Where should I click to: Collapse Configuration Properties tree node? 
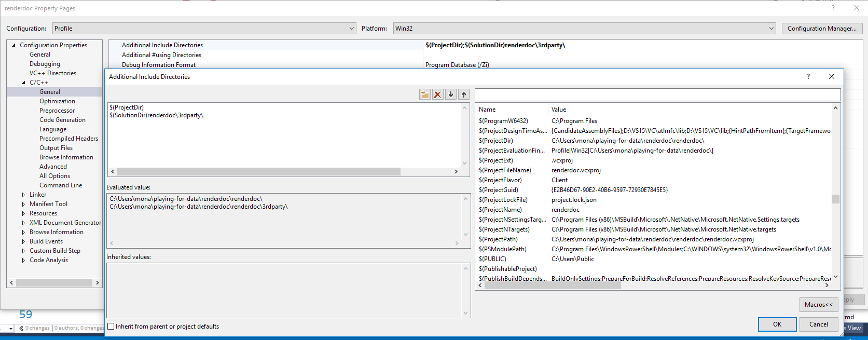click(13, 45)
